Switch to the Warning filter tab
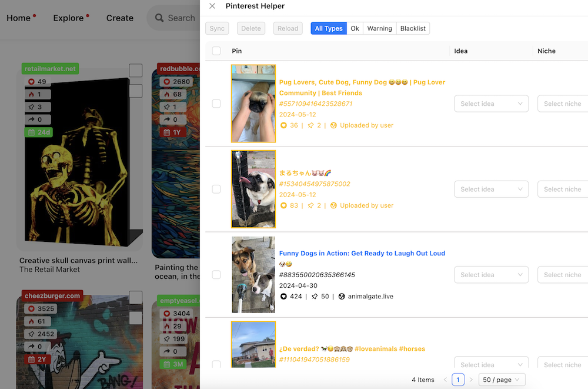 [379, 28]
